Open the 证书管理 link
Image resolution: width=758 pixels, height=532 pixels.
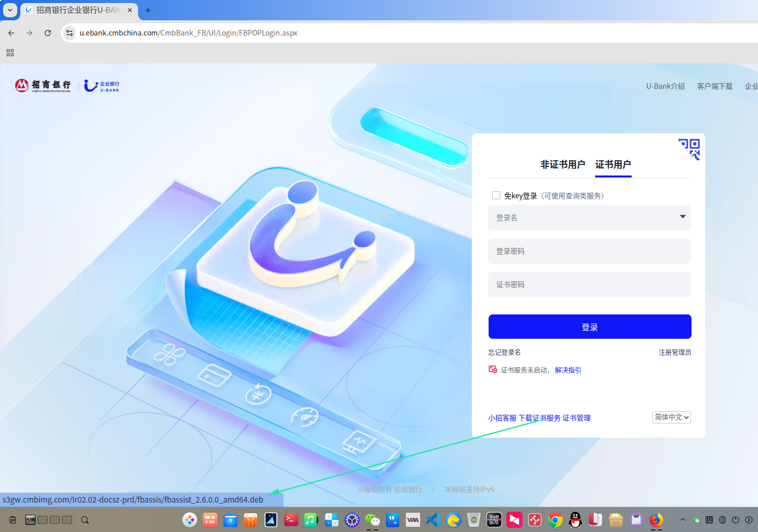click(577, 418)
